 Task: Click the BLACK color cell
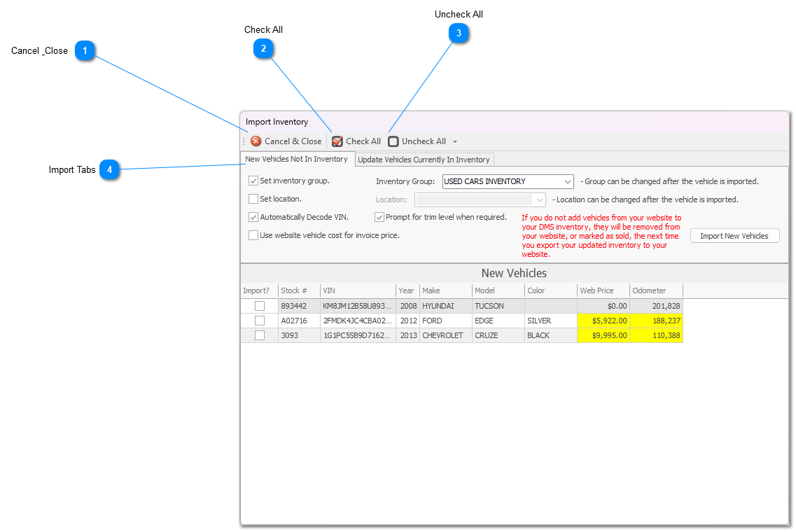point(551,335)
